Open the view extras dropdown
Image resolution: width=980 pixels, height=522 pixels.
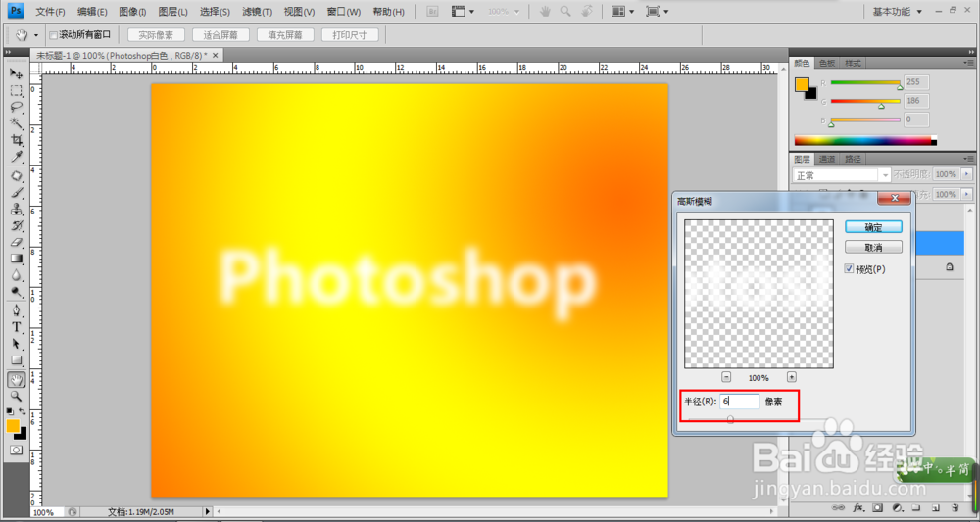point(463,11)
